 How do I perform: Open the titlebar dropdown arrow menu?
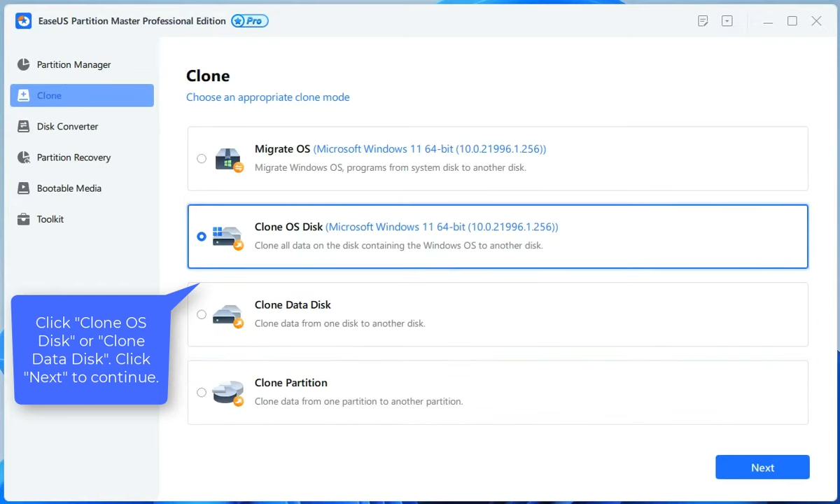pos(727,21)
